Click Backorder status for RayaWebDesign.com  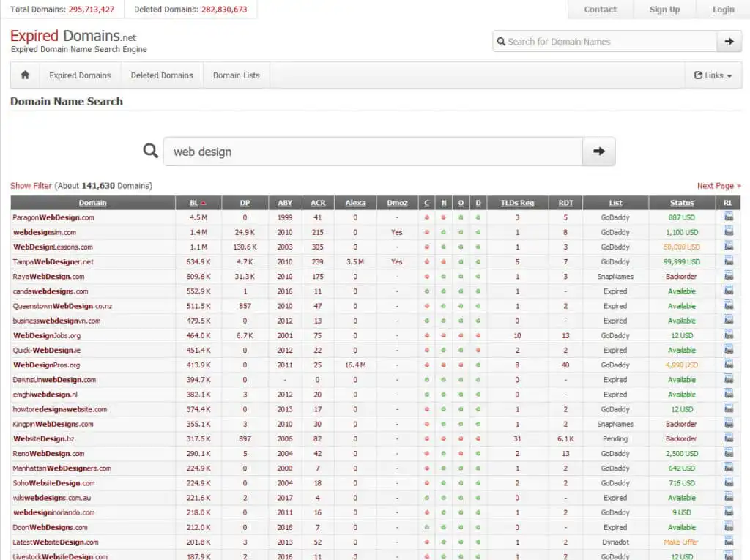681,276
